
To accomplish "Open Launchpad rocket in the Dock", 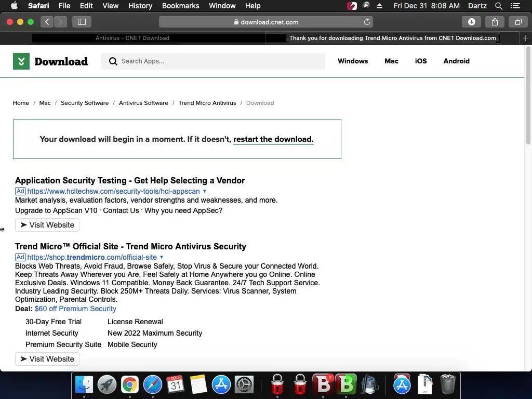I will pos(107,385).
